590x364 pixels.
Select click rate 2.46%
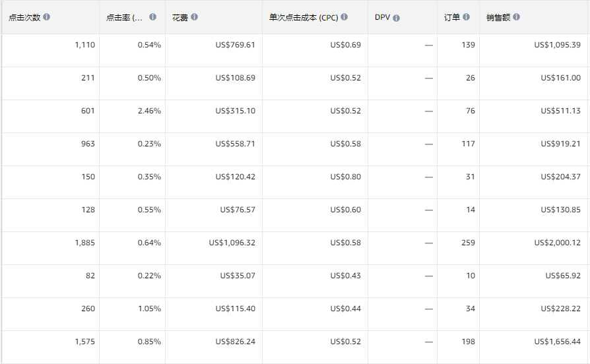click(149, 111)
